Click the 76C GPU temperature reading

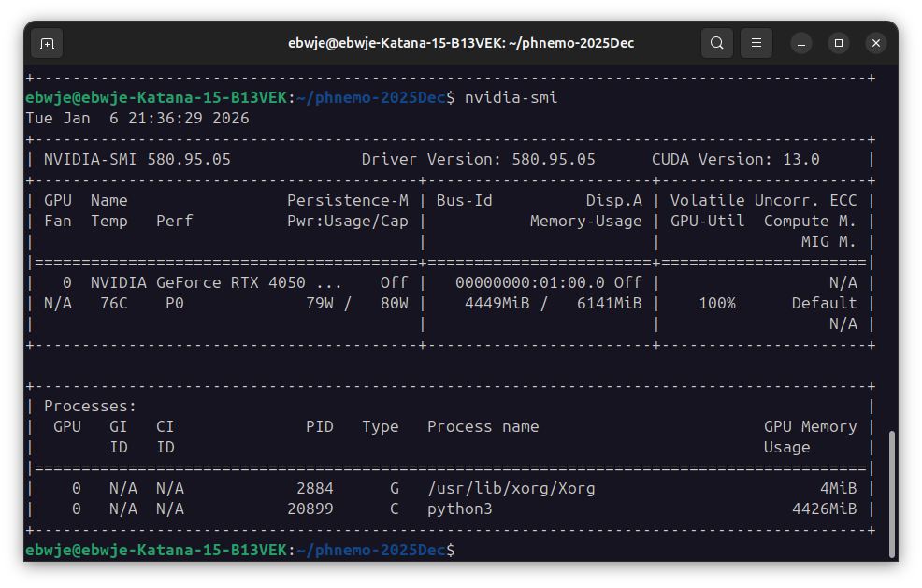point(114,303)
